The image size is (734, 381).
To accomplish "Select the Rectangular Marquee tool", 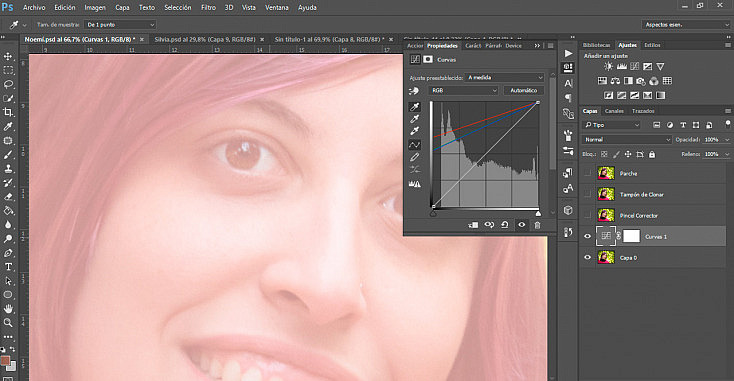I will [x=8, y=70].
